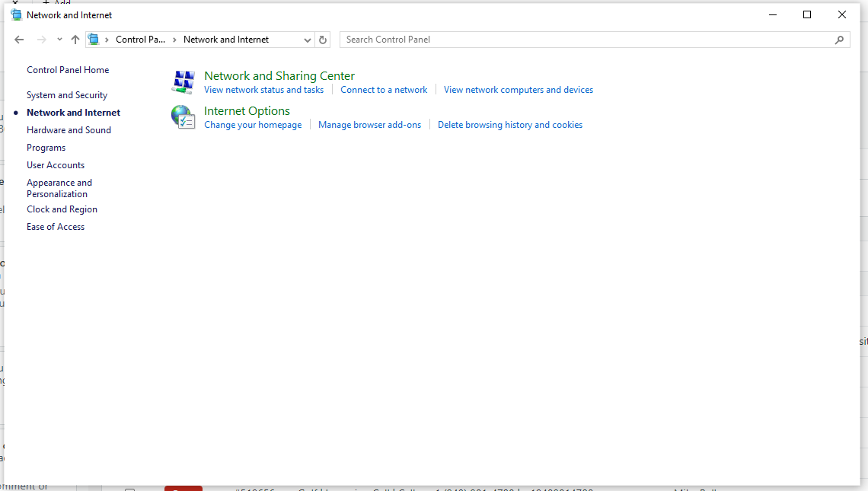
Task: Expand the breadcrumb chevron after Control Panel
Action: point(174,40)
